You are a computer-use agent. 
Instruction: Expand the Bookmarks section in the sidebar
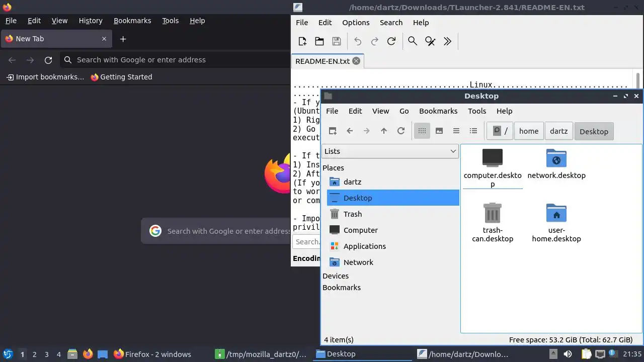[342, 288]
